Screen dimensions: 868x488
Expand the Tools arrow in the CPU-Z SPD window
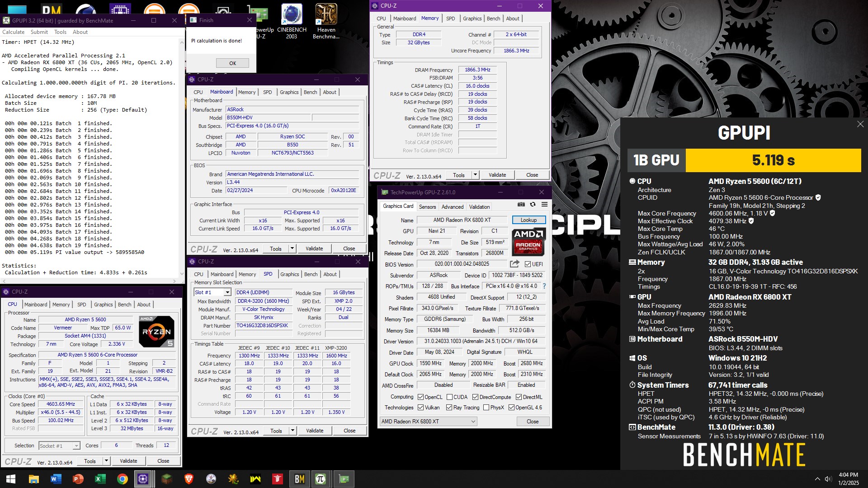[292, 431]
